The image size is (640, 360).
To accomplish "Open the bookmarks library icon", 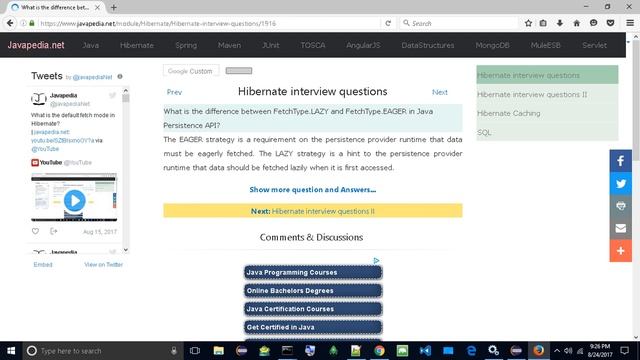I will 543,23.
